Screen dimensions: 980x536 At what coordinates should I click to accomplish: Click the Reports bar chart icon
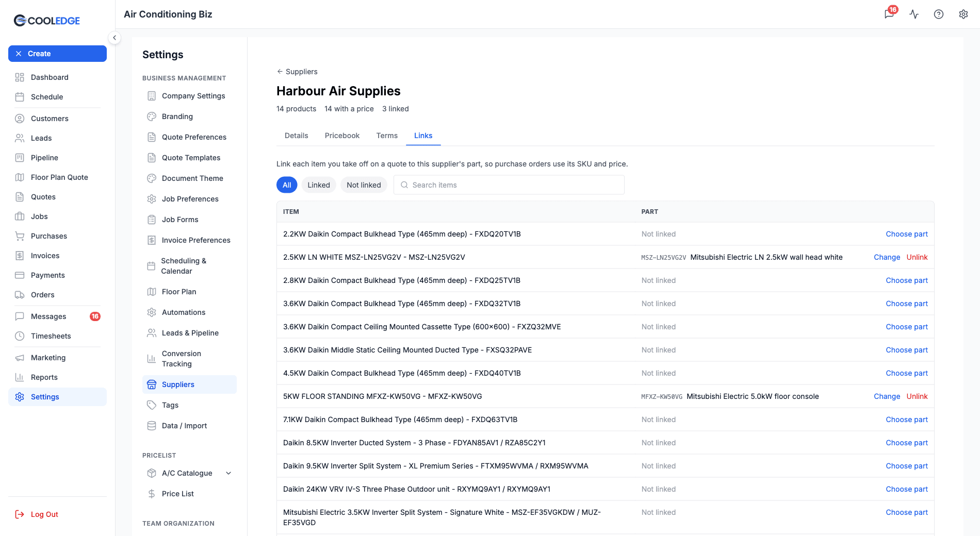[x=20, y=377]
